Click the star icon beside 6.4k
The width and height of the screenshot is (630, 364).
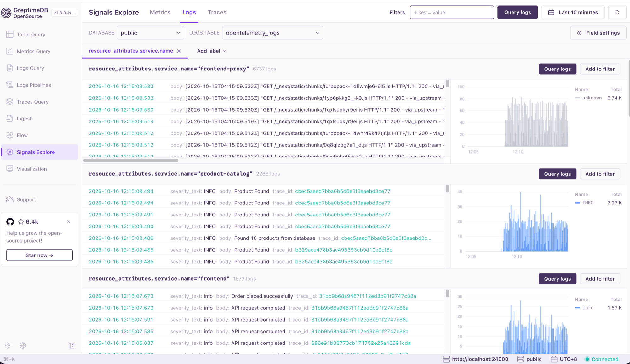point(21,222)
